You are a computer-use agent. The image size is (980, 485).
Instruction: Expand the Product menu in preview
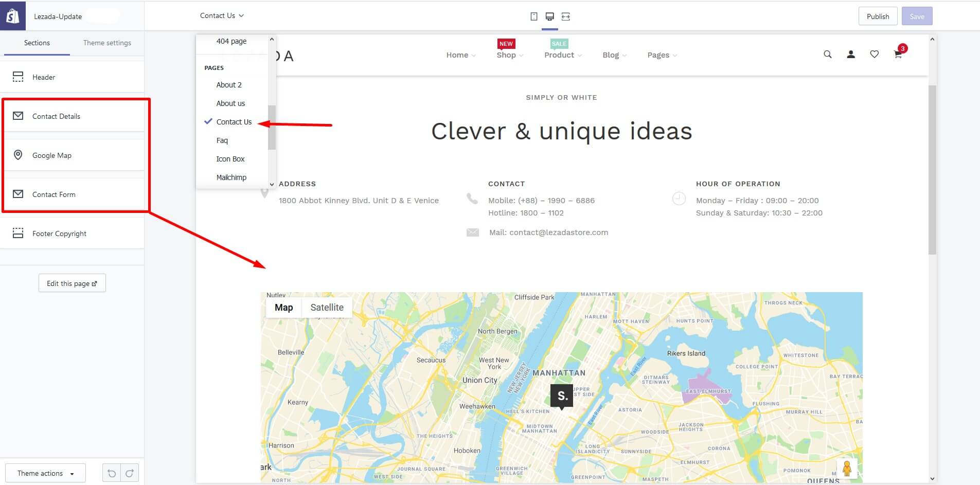click(563, 55)
